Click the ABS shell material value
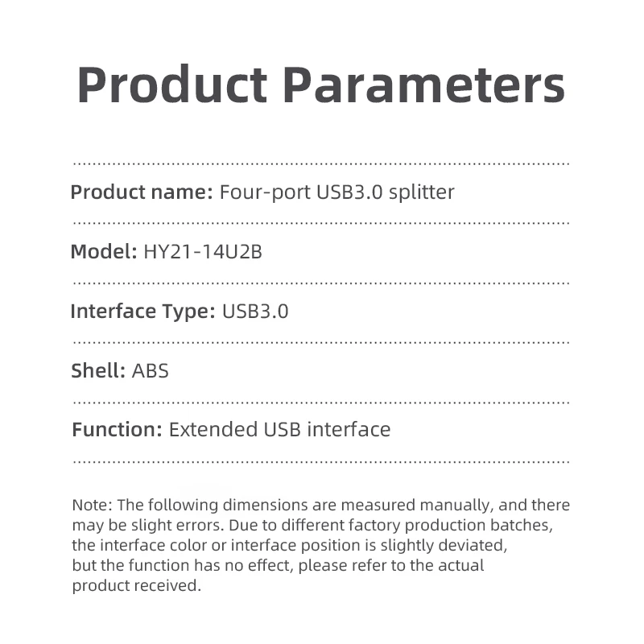Screen dimensions: 644x644 point(151,371)
